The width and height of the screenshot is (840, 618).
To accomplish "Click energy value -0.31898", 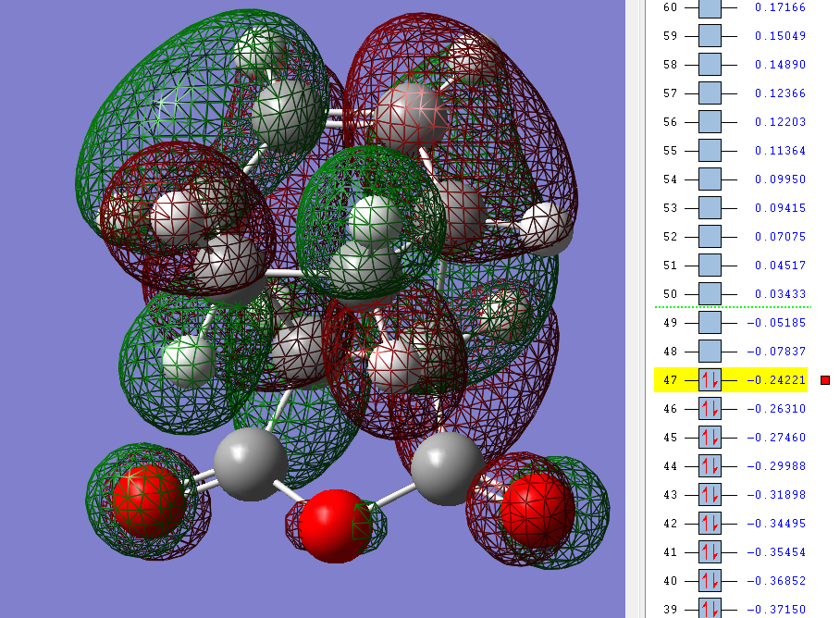I will [776, 495].
